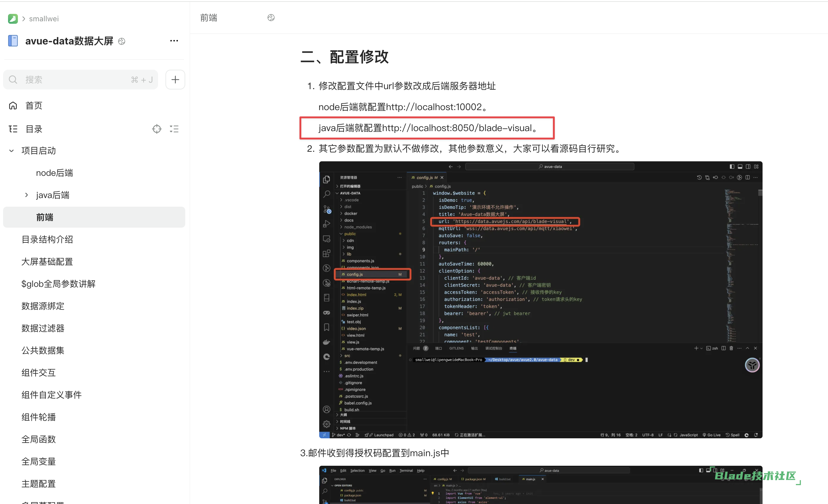
Task: Select the 前端 item in the sidebar
Action: 94,217
